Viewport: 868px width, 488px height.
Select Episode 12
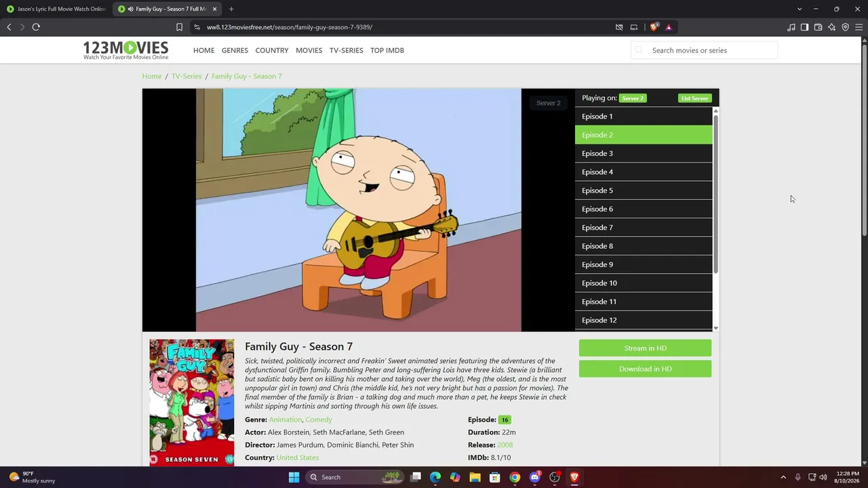click(644, 320)
